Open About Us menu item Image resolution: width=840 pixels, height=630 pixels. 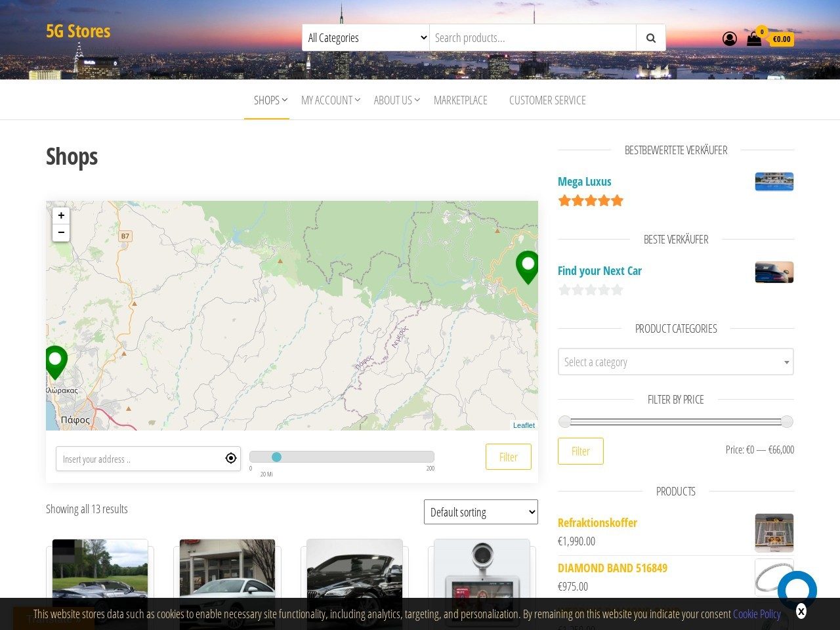click(x=392, y=100)
